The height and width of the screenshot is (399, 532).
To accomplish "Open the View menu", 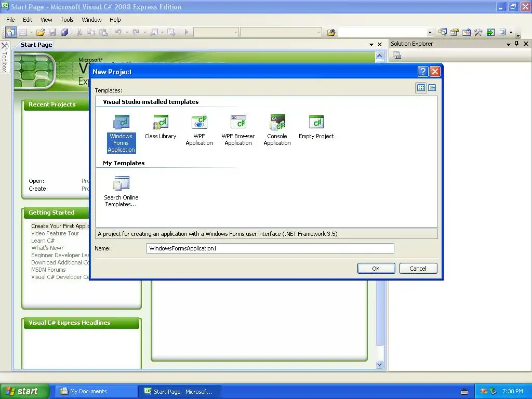I will tap(46, 20).
